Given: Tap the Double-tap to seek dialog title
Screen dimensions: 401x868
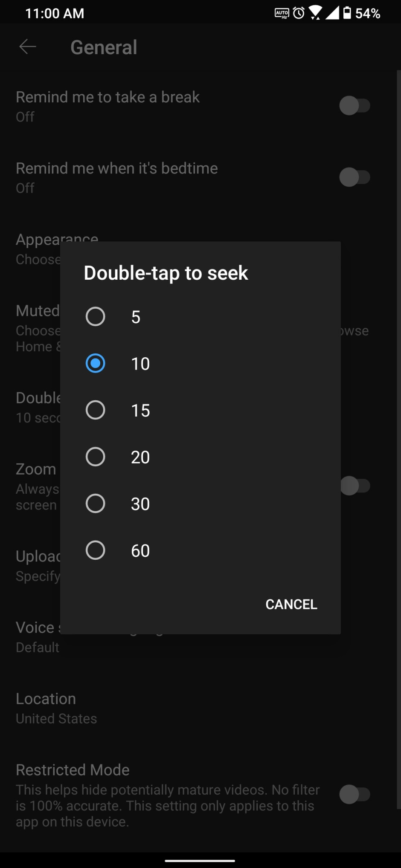Looking at the screenshot, I should pos(166,273).
